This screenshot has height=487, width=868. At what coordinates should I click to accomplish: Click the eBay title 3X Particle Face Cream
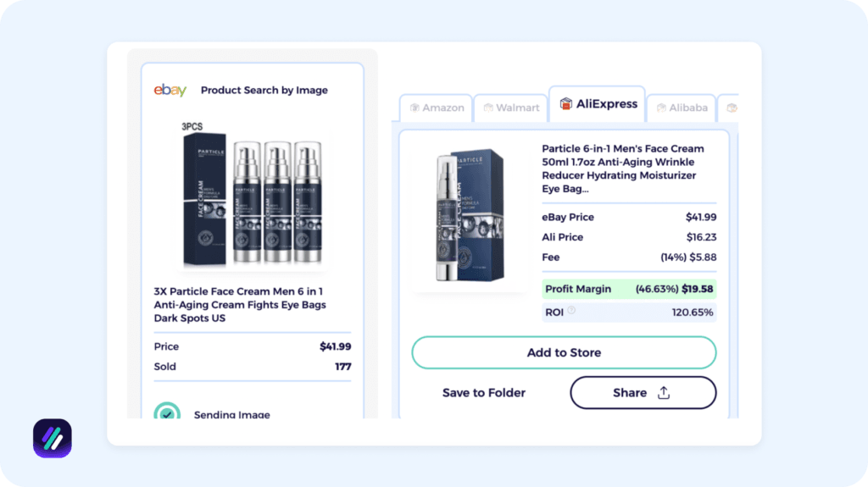[x=240, y=304]
